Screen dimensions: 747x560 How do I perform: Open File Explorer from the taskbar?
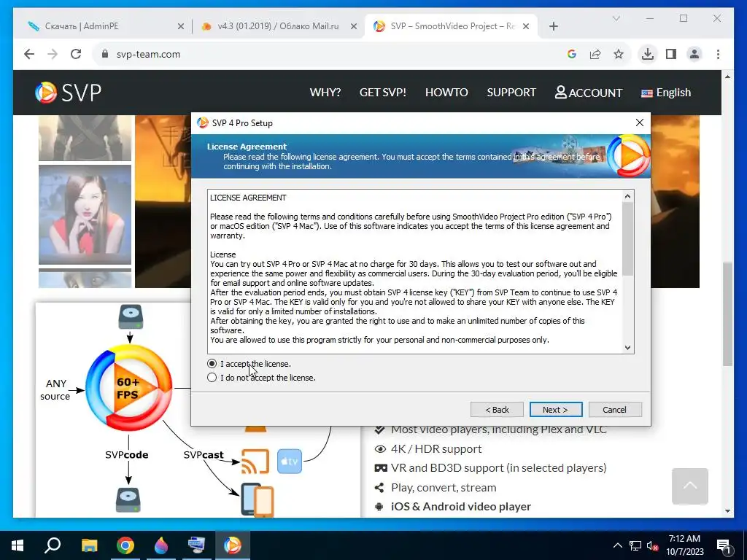pyautogui.click(x=89, y=545)
